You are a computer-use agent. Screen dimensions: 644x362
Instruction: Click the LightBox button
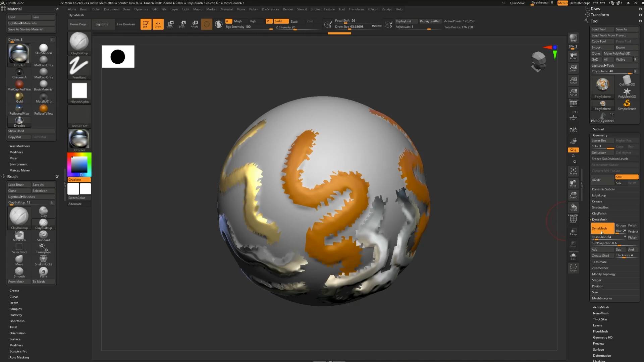(x=102, y=24)
